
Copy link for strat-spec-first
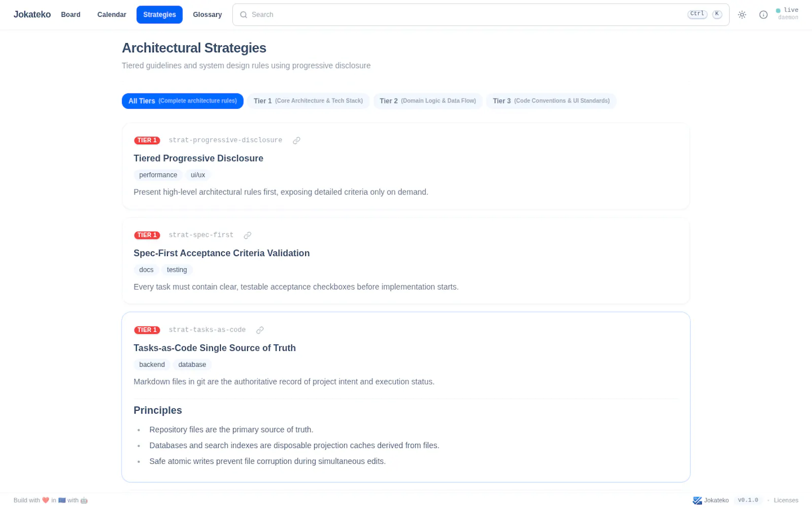click(248, 235)
